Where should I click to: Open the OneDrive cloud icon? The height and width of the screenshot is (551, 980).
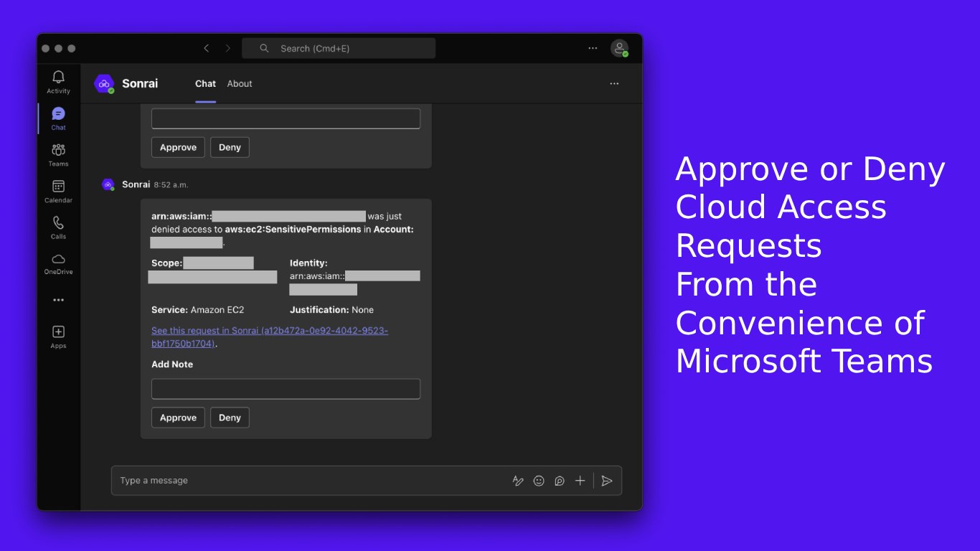58,259
